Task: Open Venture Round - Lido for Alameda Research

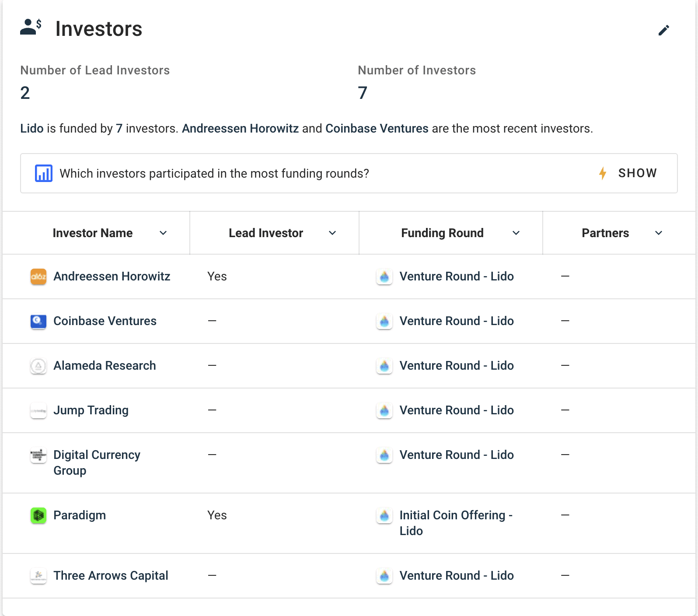Action: [x=457, y=366]
